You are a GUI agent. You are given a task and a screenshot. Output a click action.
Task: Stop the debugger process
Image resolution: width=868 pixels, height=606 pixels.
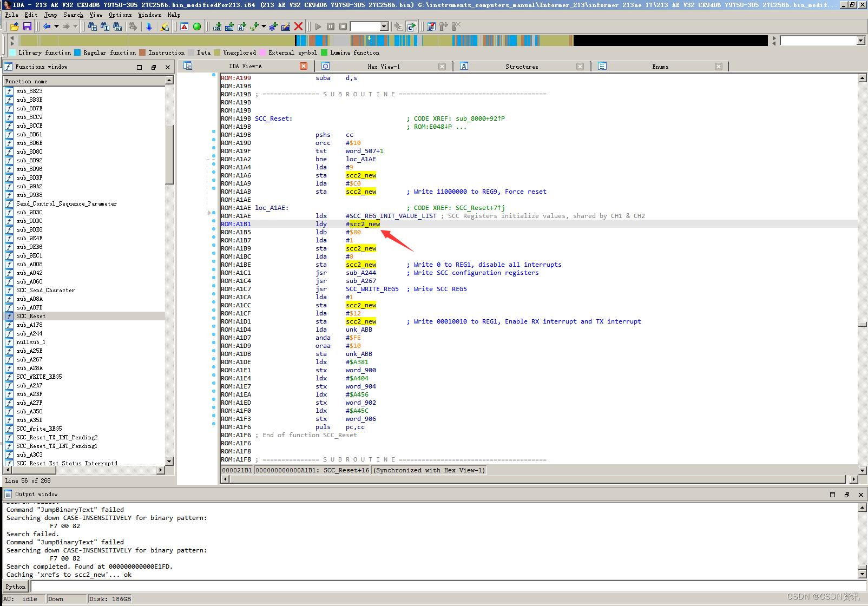[x=343, y=27]
